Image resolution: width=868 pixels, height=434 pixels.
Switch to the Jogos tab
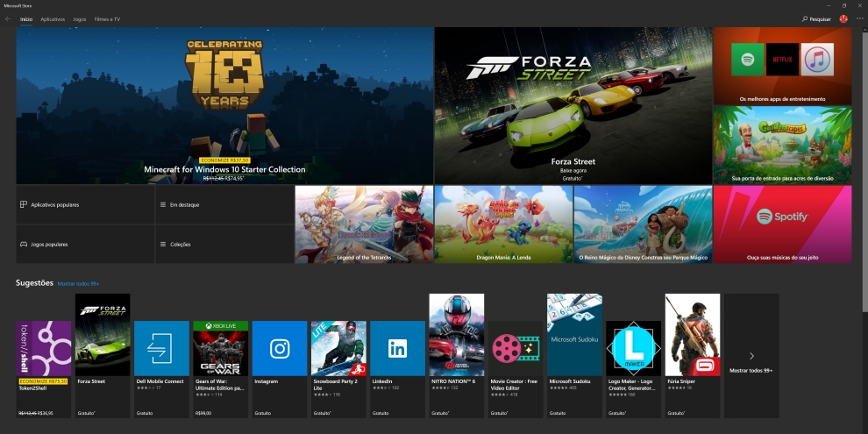coord(79,19)
